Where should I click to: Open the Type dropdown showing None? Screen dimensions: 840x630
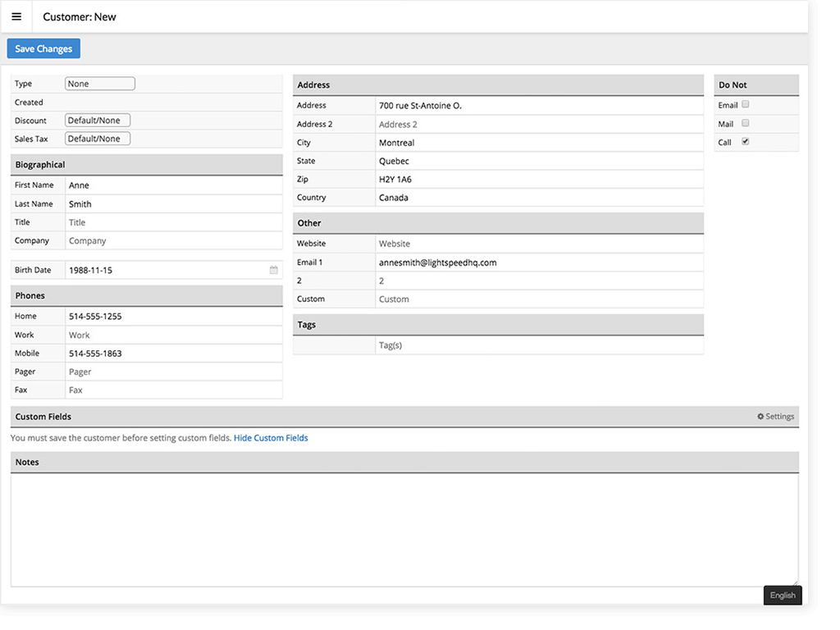pyautogui.click(x=100, y=84)
